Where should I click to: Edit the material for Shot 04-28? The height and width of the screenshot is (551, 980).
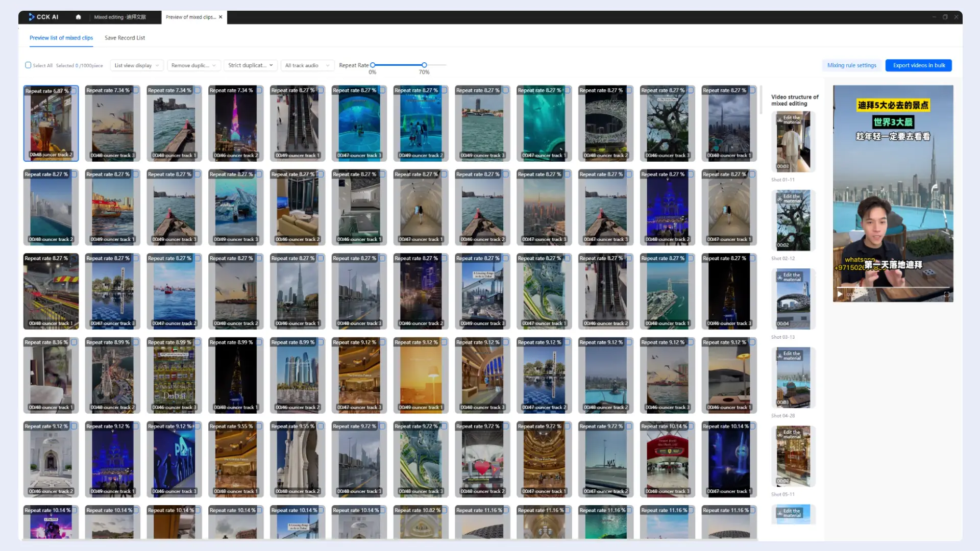pos(789,356)
